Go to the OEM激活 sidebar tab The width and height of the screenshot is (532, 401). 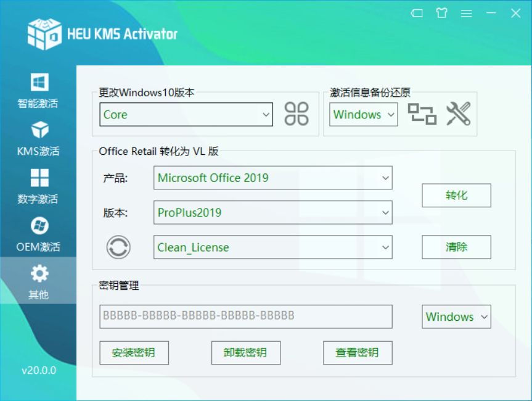[x=38, y=234]
